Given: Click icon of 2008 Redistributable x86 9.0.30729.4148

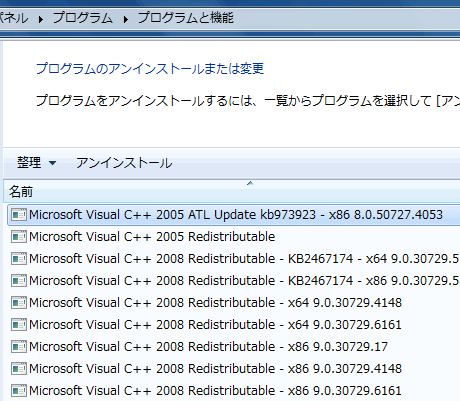Looking at the screenshot, I should [19, 369].
